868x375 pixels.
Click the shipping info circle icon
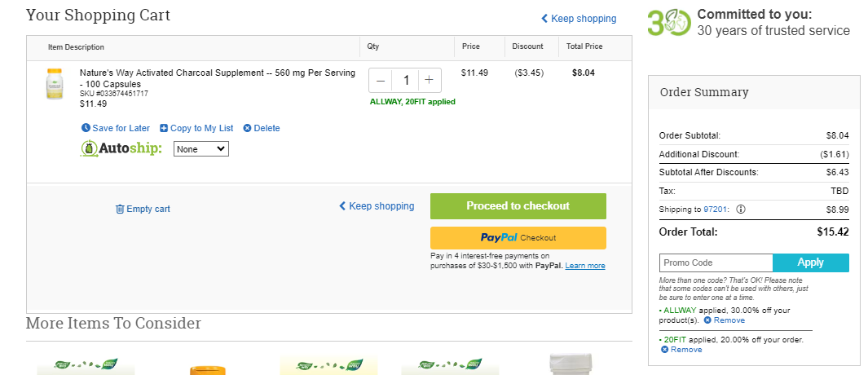click(741, 210)
